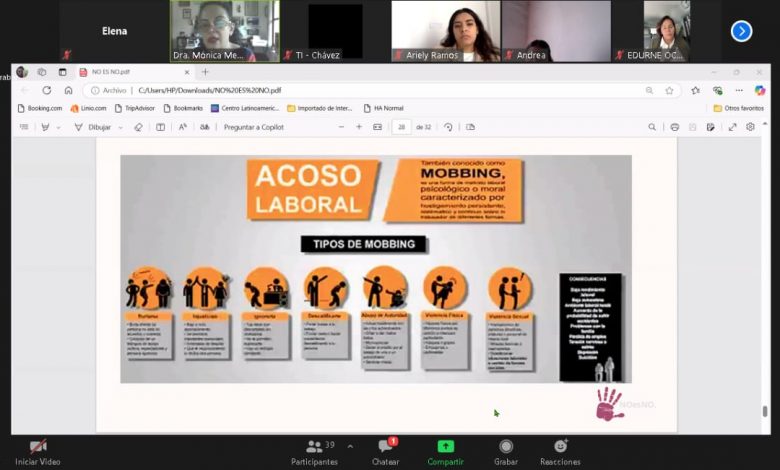Toggle the PDF table of contents sidebar
Screen dimensions: 780x470
(x=24, y=127)
